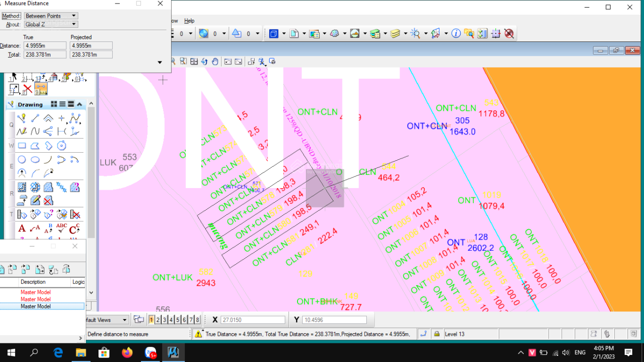Open the About dropdown 'Global Z'
Screen dimensions: 644x362
click(x=51, y=24)
